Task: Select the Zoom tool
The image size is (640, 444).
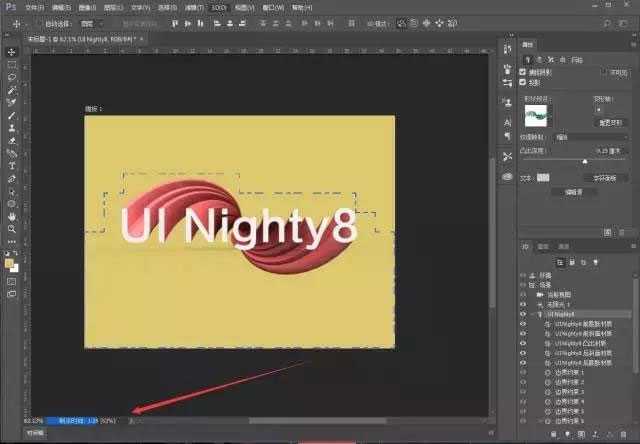Action: [x=11, y=228]
